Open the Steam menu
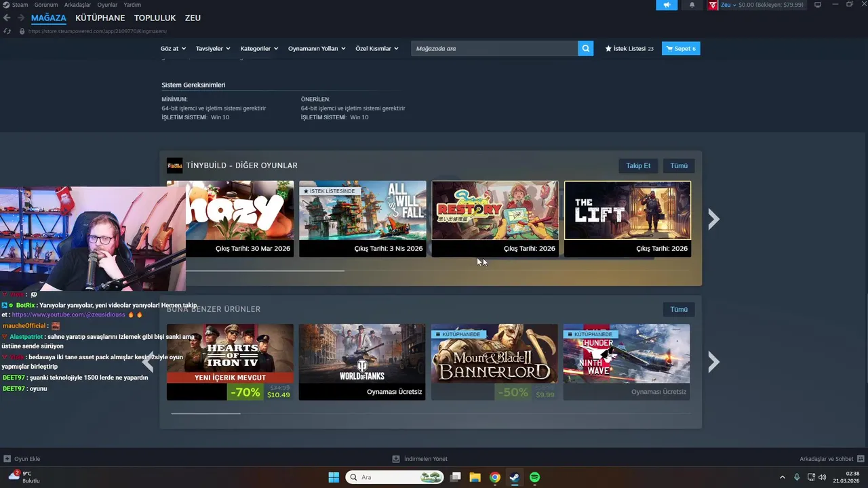The image size is (868, 488). click(x=20, y=5)
